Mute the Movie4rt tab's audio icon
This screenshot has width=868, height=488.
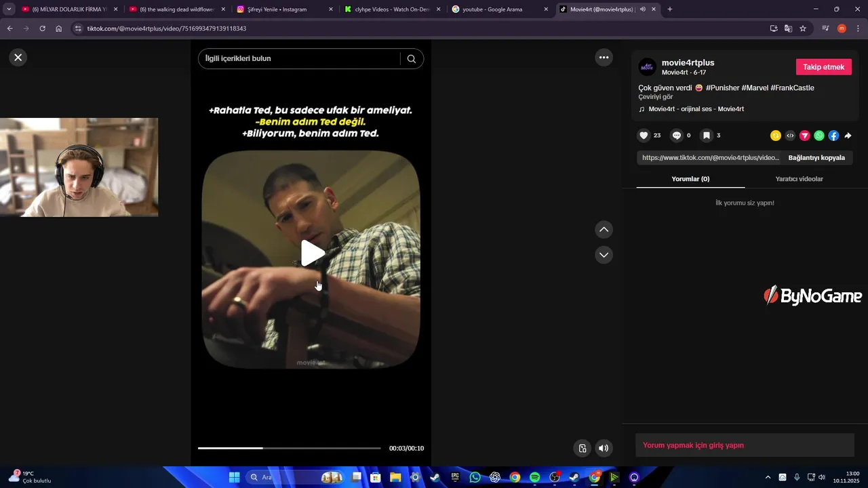coord(642,9)
